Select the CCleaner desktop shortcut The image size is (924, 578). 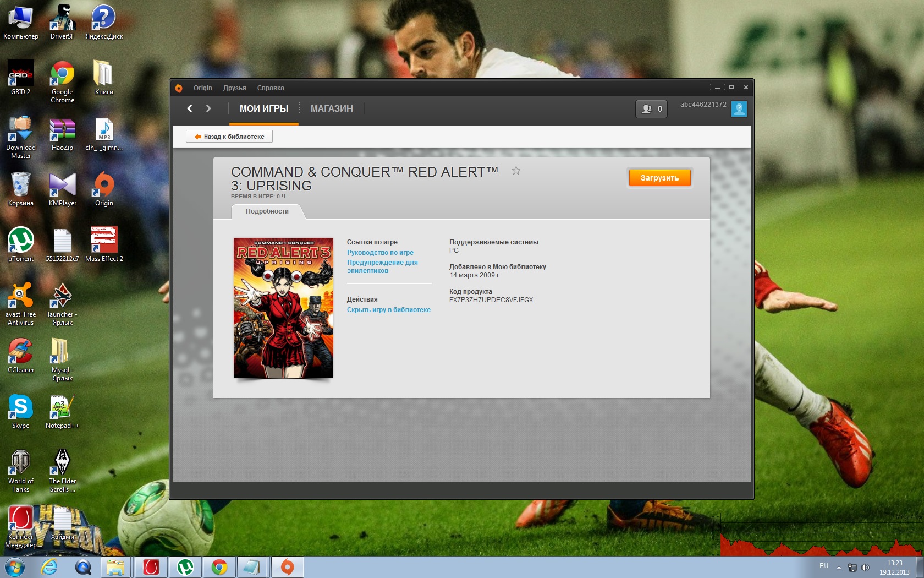coord(21,356)
